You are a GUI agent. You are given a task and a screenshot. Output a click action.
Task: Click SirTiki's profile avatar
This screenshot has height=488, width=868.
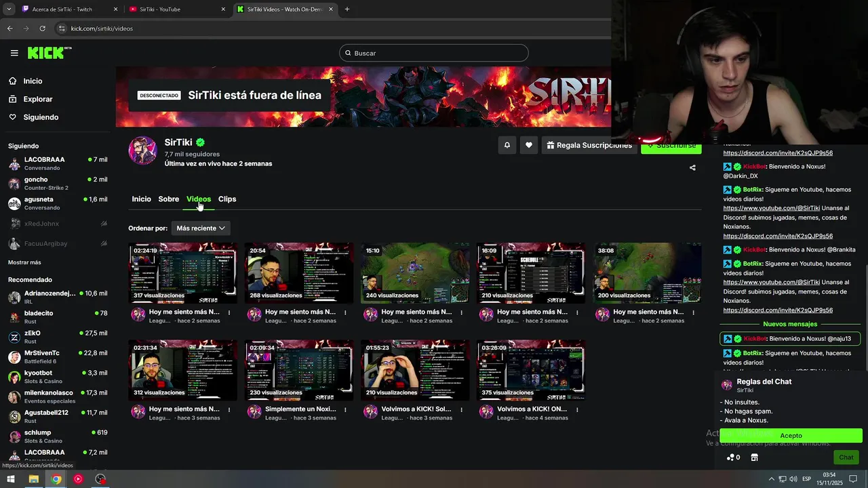tap(143, 150)
